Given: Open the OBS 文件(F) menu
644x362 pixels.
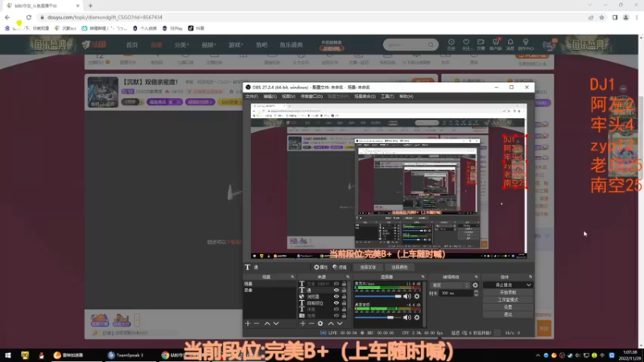Looking at the screenshot, I should 251,97.
